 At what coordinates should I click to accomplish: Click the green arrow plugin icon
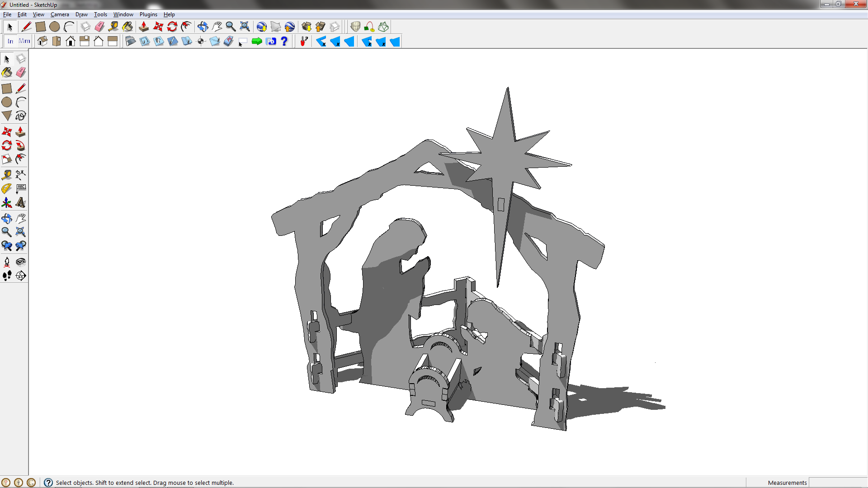pos(257,42)
